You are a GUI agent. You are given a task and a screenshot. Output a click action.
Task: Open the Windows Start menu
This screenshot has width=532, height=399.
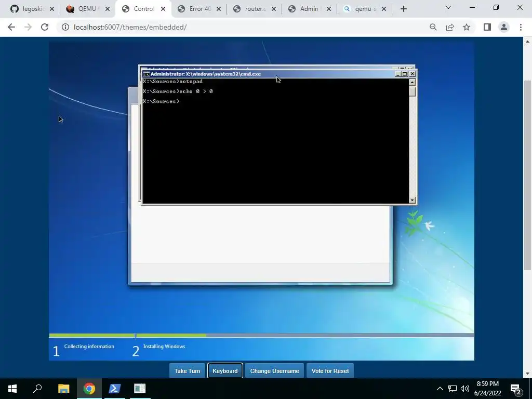[x=12, y=389]
